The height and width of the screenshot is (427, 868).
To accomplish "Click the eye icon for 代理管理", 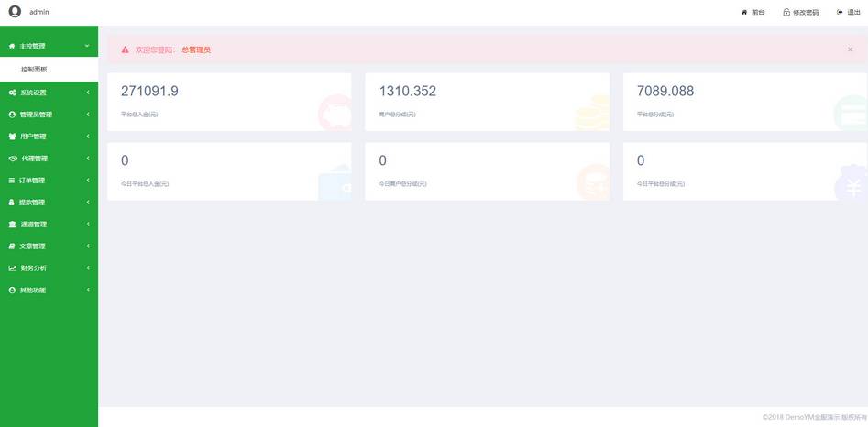I will pos(13,159).
